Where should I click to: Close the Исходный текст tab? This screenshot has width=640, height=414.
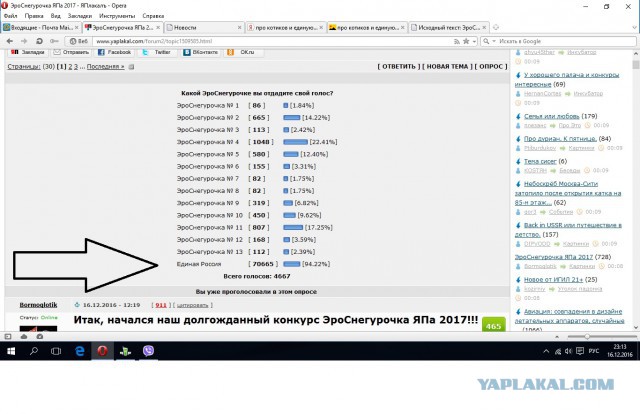[484, 27]
